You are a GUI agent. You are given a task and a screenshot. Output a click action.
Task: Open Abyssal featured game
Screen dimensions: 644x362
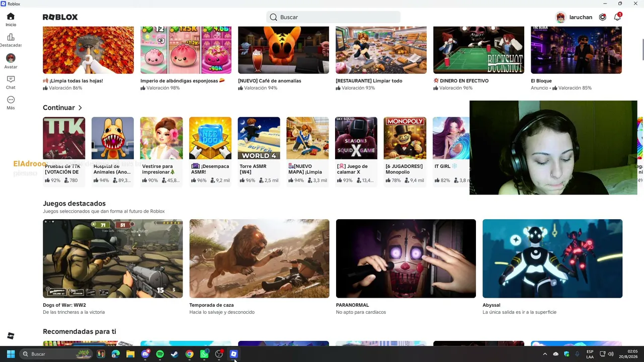[552, 258]
